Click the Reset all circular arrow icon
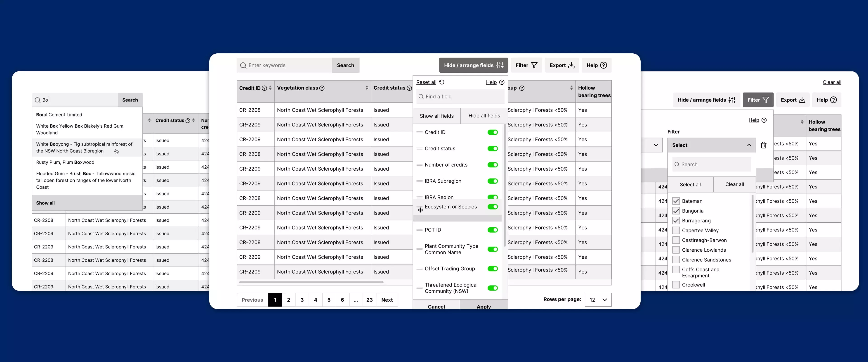This screenshot has height=362, width=868. 442,82
